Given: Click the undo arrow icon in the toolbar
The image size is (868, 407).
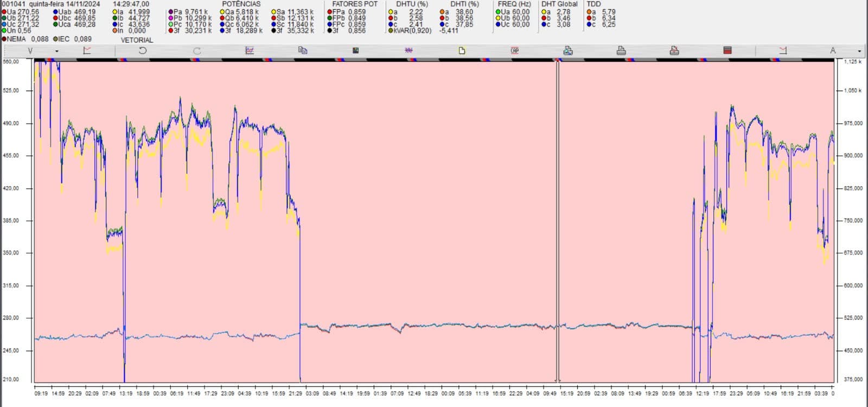Looking at the screenshot, I should point(143,50).
